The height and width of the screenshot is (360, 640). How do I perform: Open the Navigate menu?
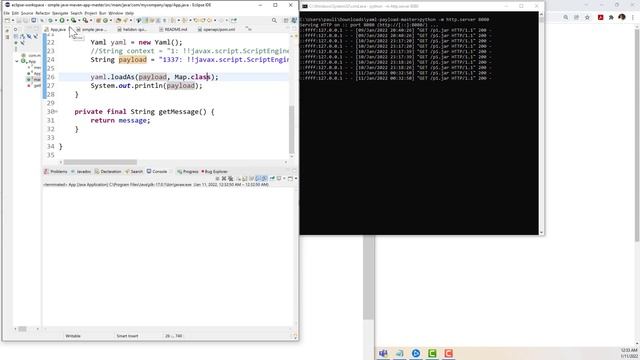pyautogui.click(x=60, y=13)
